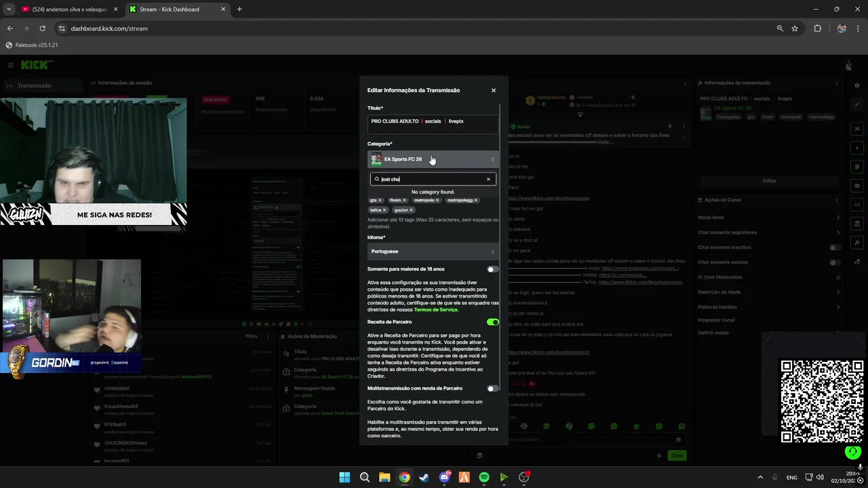Toggle Somente para maiores de 18 anos
Screen dimensions: 868x488
pos(492,269)
